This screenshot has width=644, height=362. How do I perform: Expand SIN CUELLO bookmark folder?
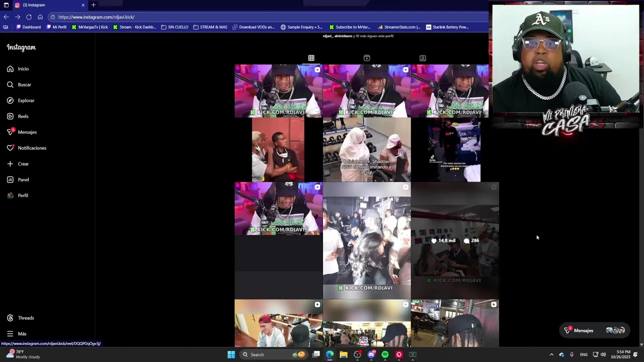point(175,27)
